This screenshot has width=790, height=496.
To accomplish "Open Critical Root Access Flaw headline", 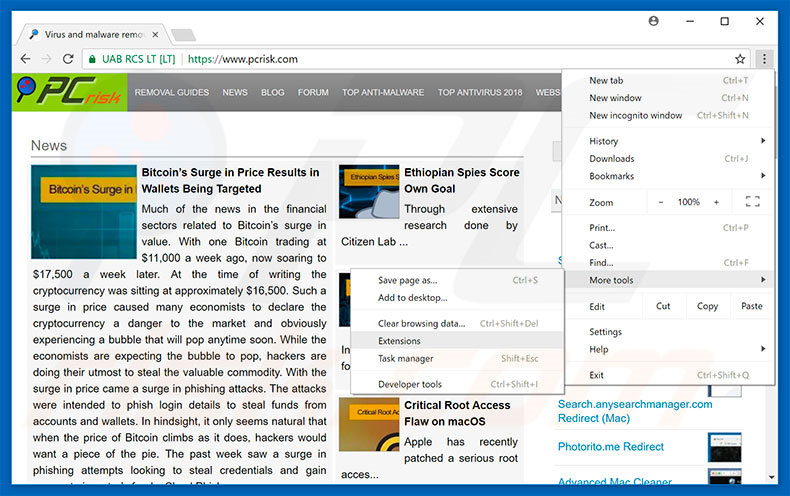I will (457, 413).
